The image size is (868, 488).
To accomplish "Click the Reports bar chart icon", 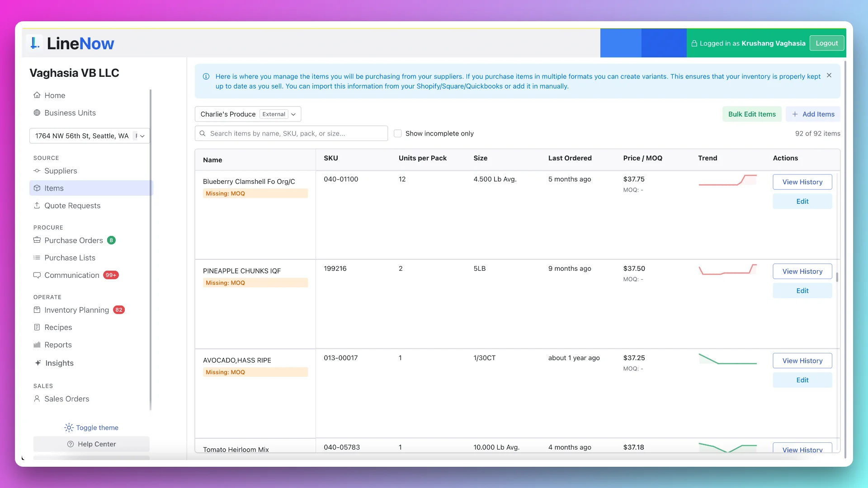I will pos(37,345).
